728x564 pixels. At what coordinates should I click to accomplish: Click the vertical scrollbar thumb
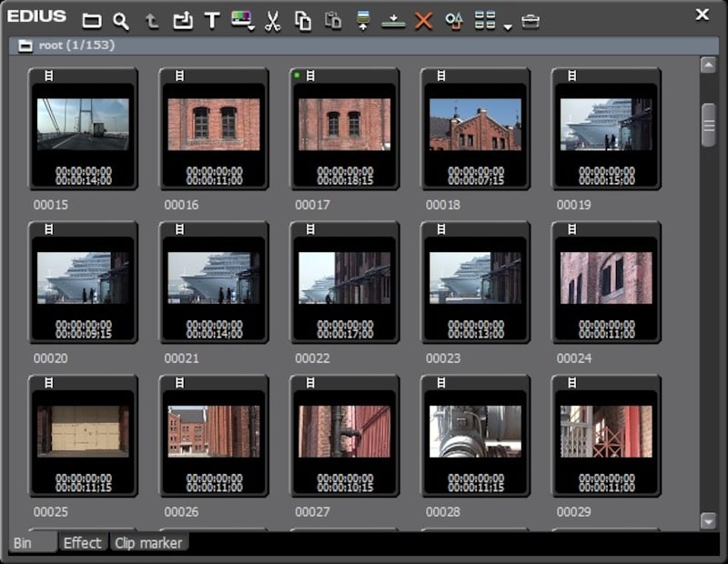point(709,125)
